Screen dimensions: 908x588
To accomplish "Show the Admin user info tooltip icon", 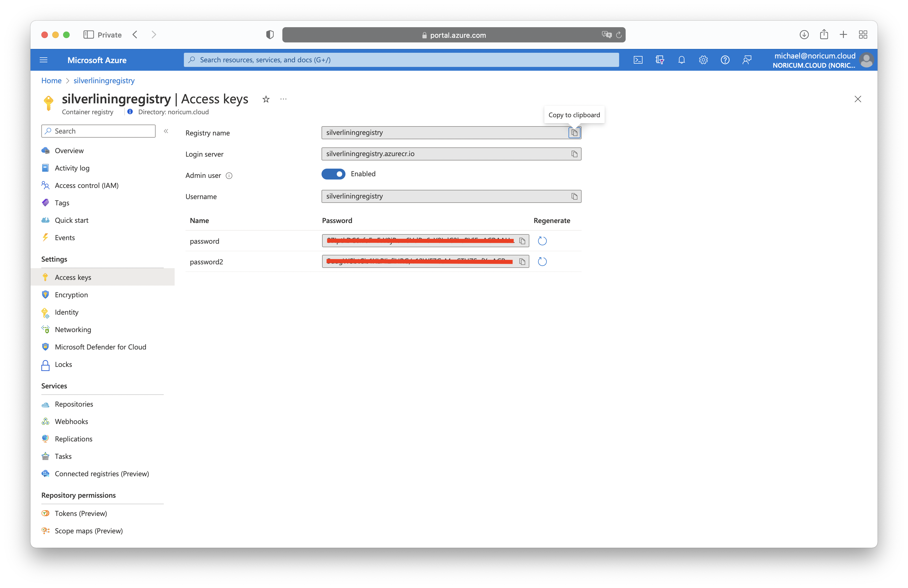I will click(229, 176).
